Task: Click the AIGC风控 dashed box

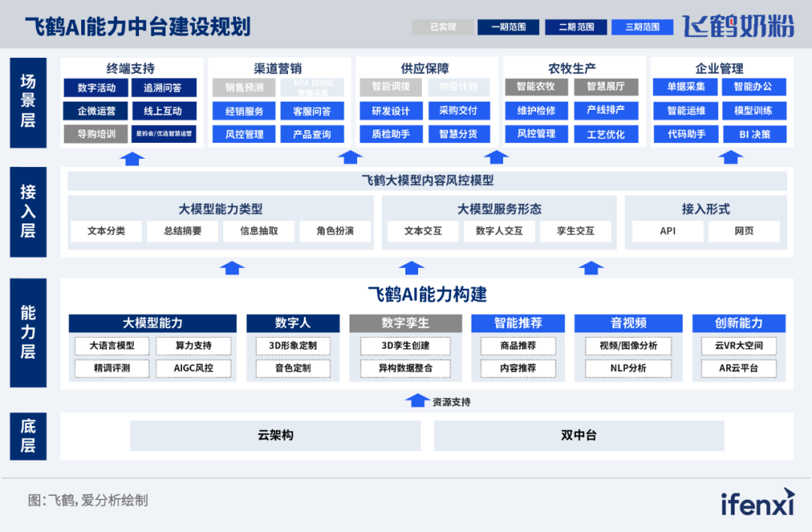Action: tap(194, 368)
